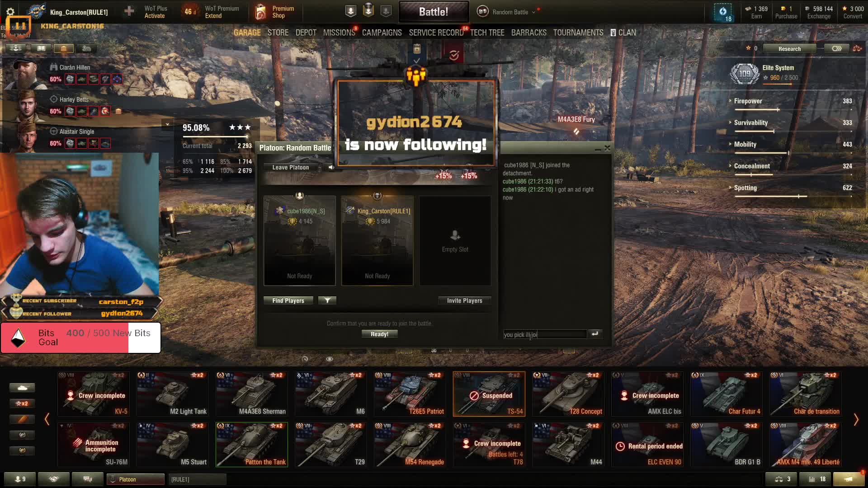Click the Ready! button
Image resolution: width=868 pixels, height=488 pixels.
(x=379, y=334)
